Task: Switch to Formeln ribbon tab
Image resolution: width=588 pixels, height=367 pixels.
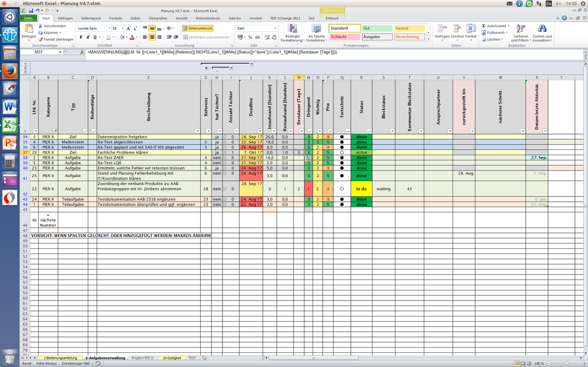Action: point(115,18)
